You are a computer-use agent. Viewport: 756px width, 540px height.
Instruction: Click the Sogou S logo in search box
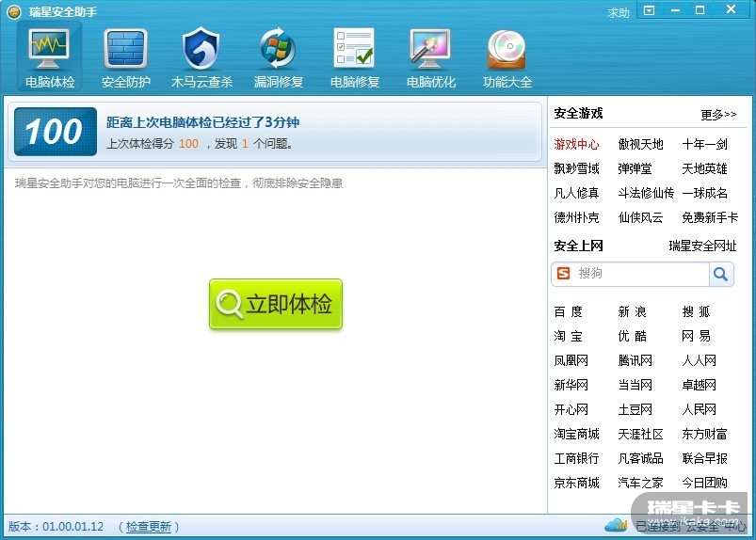[563, 274]
